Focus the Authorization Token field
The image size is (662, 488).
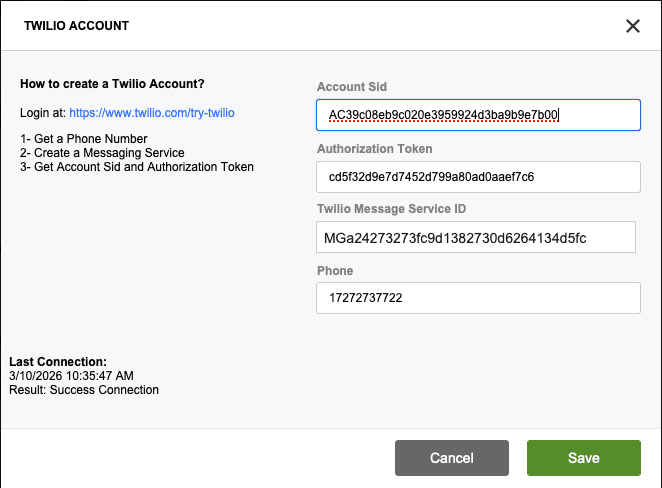coord(478,177)
